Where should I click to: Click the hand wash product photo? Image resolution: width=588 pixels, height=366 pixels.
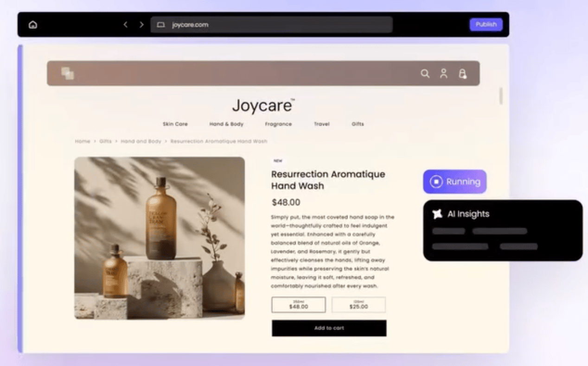coord(160,238)
